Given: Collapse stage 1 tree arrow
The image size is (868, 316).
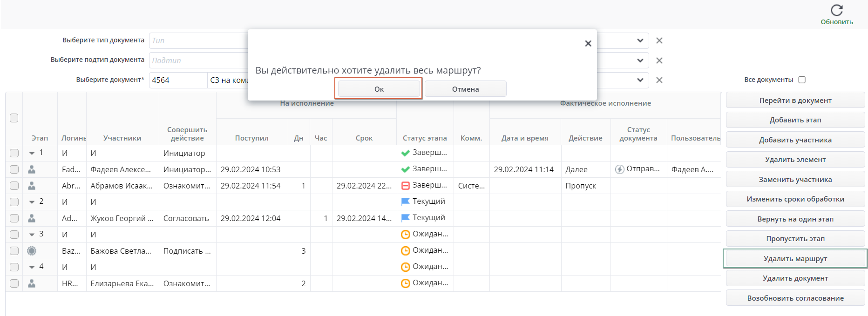Looking at the screenshot, I should pos(32,153).
